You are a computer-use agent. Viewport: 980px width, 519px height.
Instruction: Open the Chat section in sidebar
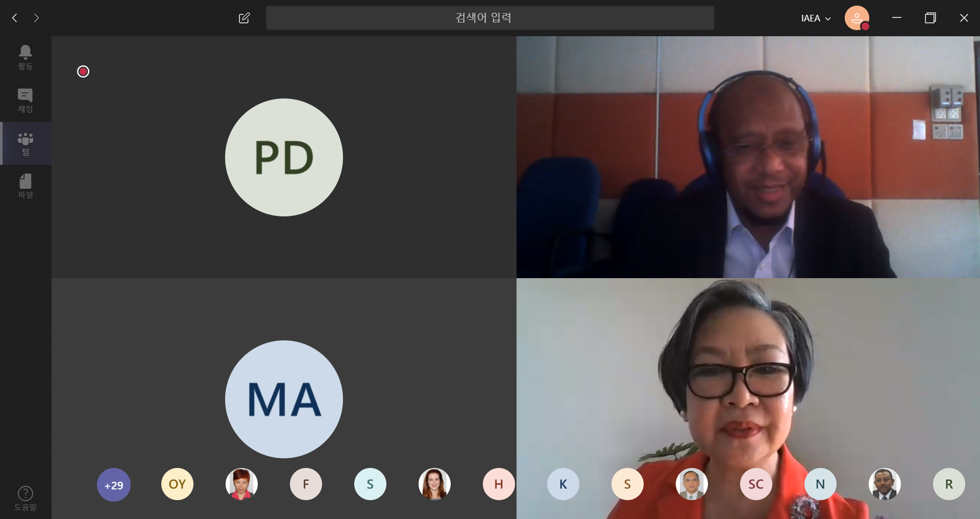(25, 101)
